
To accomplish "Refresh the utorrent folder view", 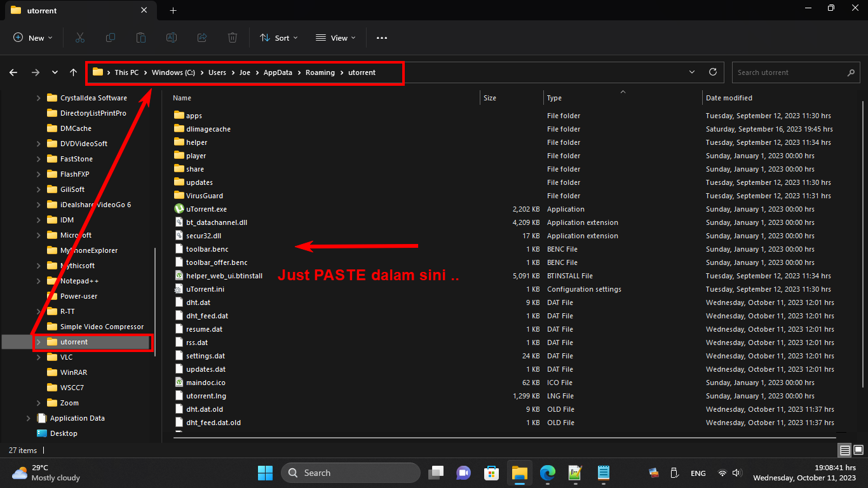I will [x=713, y=72].
